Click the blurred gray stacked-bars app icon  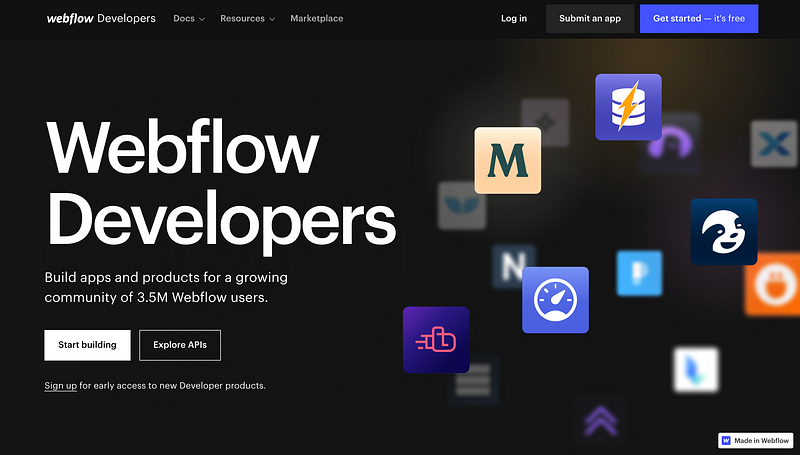[x=473, y=380]
